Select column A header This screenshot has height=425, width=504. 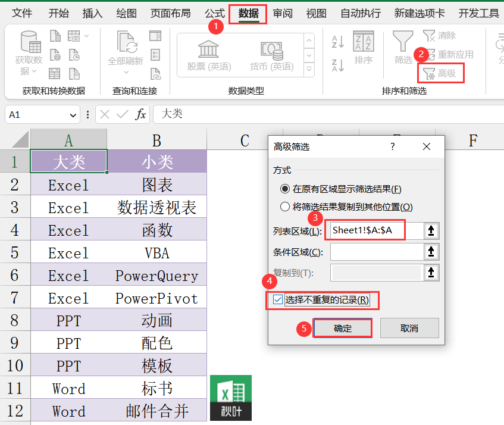(68, 139)
